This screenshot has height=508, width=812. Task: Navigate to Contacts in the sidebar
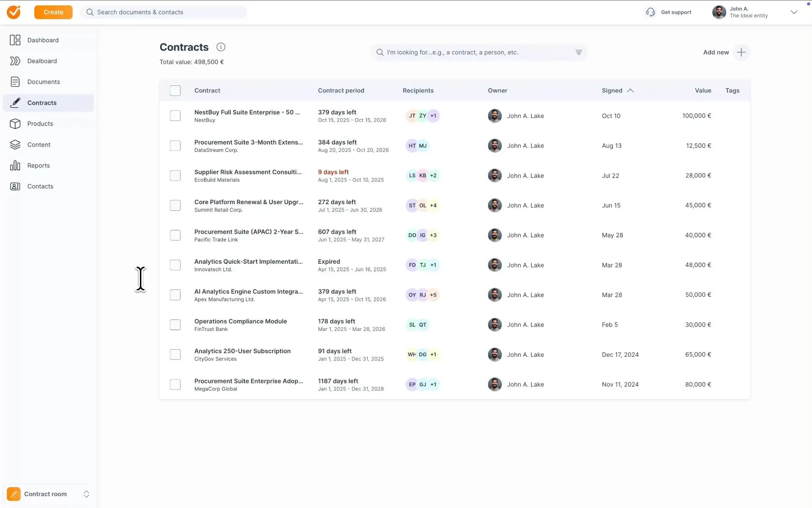[x=40, y=186]
